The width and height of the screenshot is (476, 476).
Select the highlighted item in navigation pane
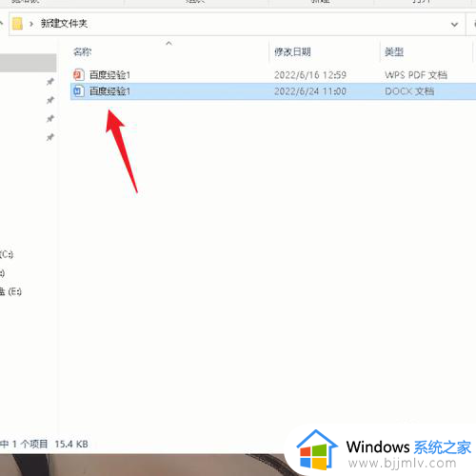(x=28, y=63)
